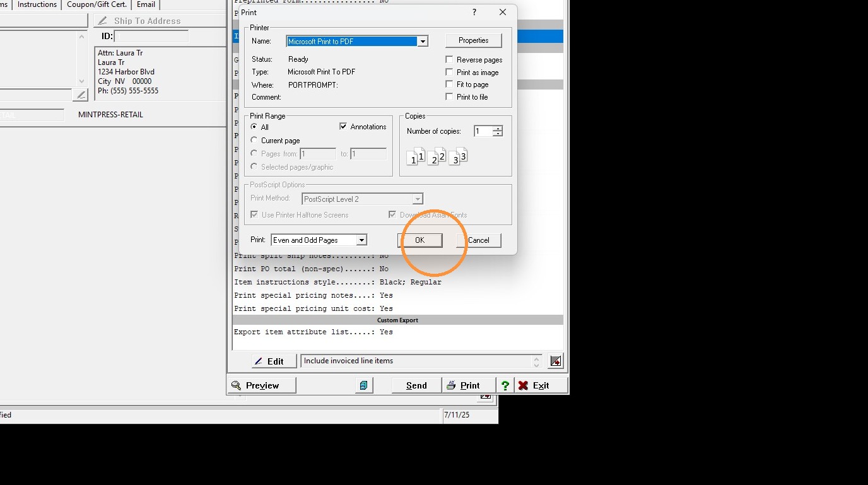Select the MINTPRESS-RETAIL text

(110, 115)
